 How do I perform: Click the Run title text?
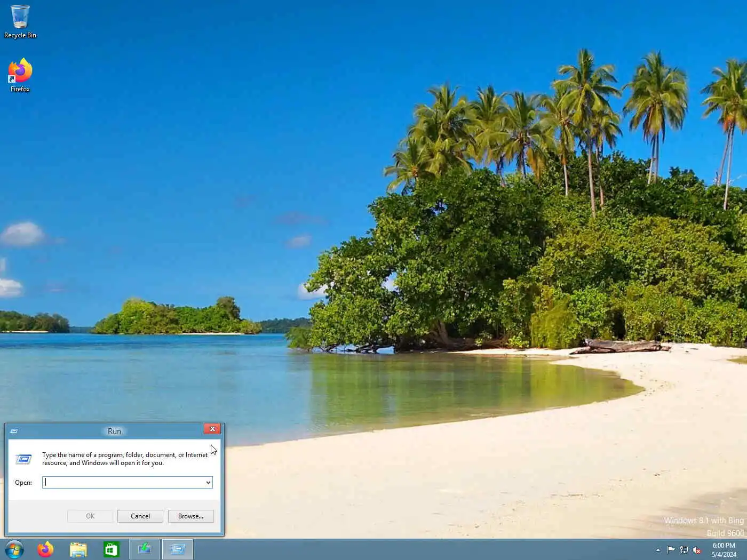[114, 431]
